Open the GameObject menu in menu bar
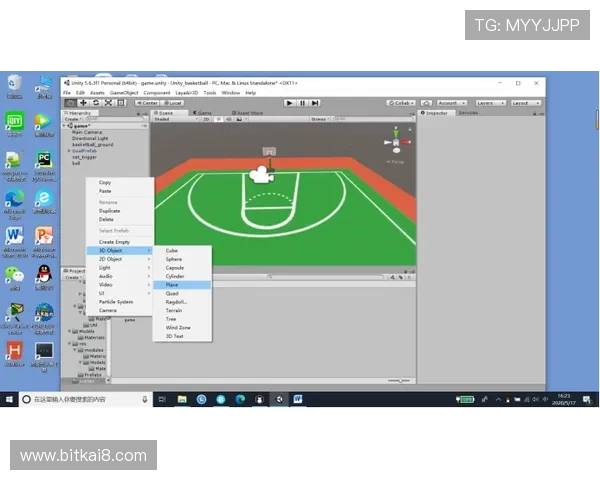The width and height of the screenshot is (600, 480). tap(124, 92)
